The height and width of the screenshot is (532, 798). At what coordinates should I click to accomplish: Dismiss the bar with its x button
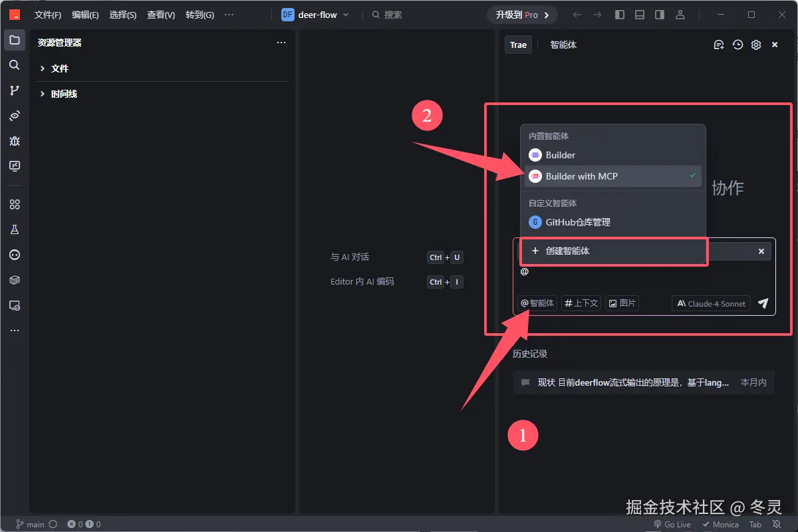(x=761, y=251)
